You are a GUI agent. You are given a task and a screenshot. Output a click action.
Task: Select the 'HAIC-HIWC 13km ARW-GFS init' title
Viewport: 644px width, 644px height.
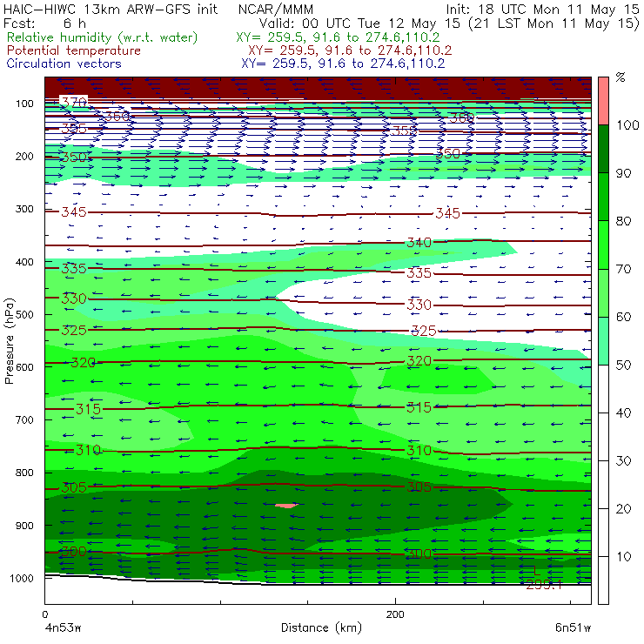pyautogui.click(x=111, y=10)
